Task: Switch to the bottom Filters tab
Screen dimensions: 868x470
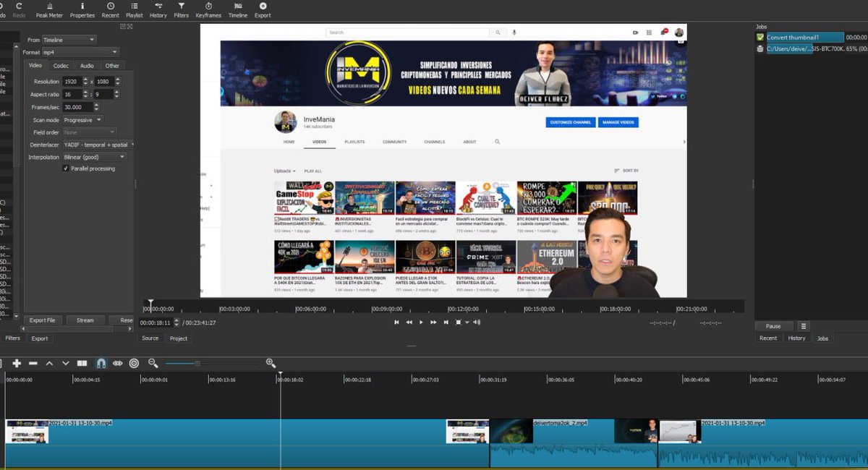Action: point(13,338)
